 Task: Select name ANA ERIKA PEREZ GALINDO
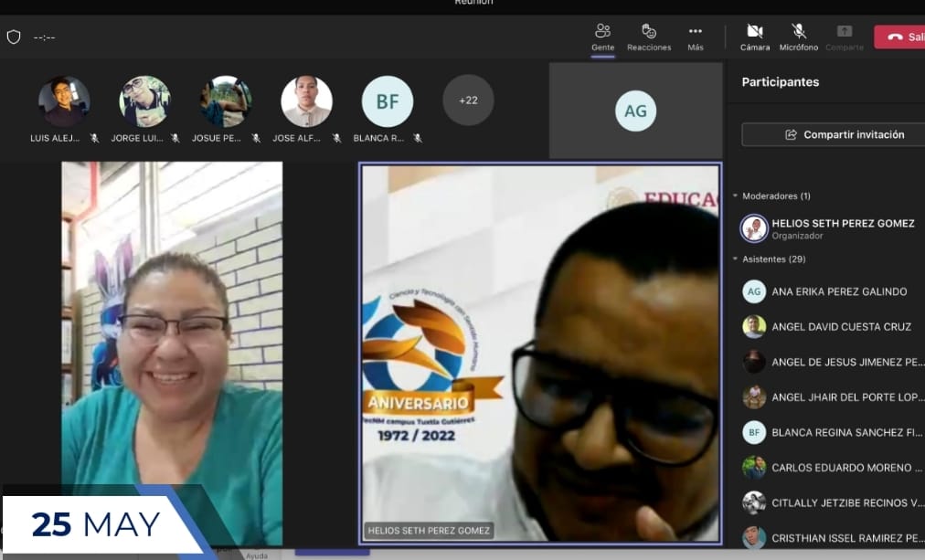[839, 291]
